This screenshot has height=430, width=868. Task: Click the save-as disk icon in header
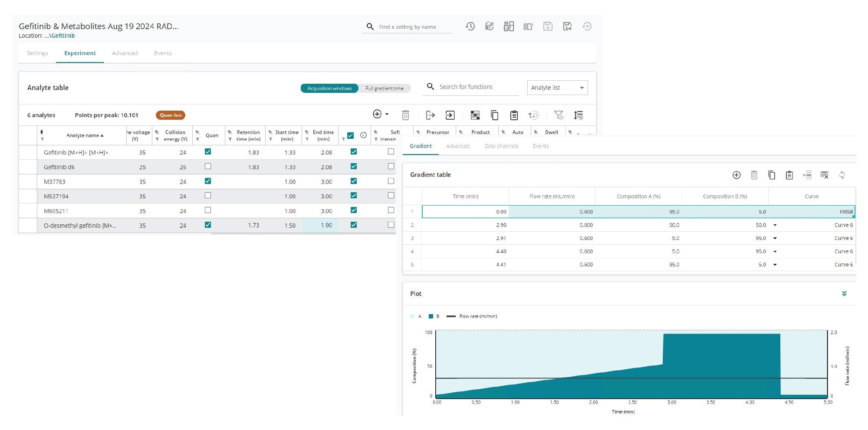(x=567, y=26)
